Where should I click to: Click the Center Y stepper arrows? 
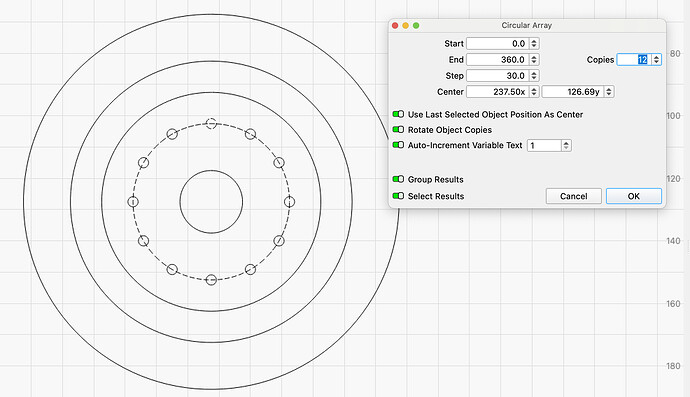609,92
